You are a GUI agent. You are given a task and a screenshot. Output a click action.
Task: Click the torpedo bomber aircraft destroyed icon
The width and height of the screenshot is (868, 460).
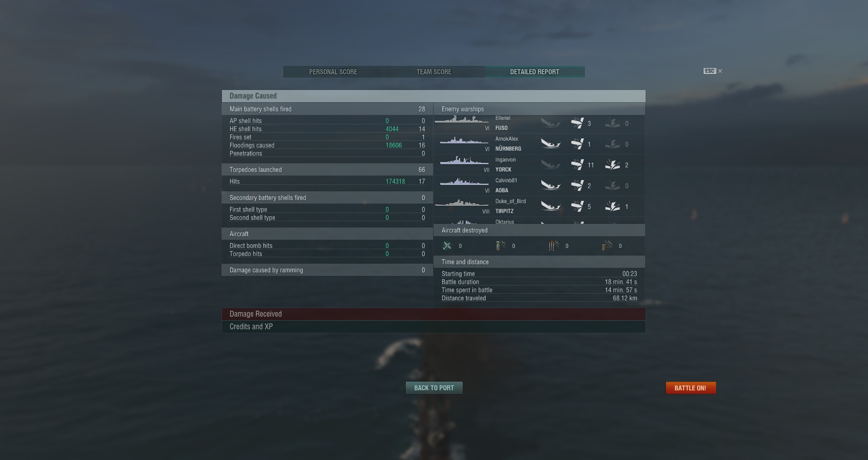pyautogui.click(x=554, y=246)
